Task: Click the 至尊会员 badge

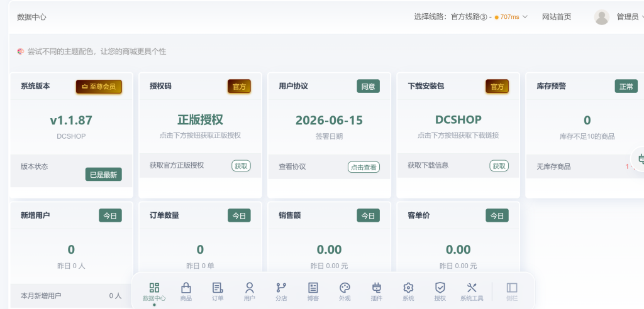Action: 99,87
